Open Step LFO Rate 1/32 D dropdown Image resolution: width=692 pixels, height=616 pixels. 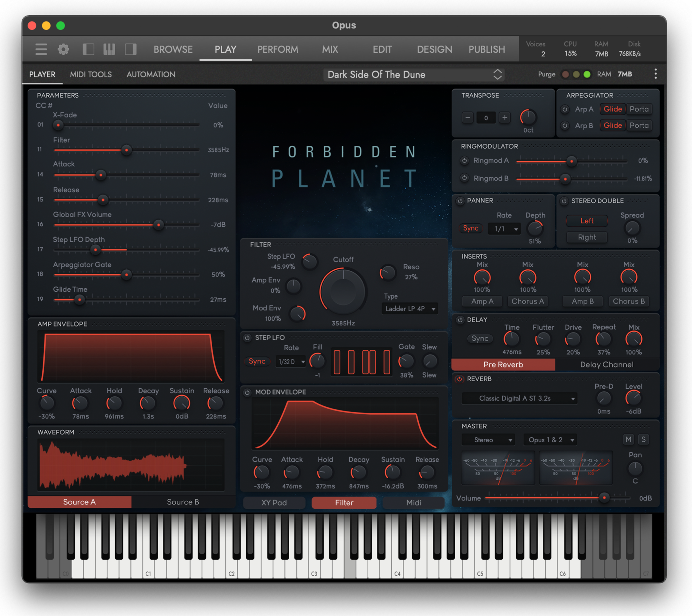click(x=291, y=362)
